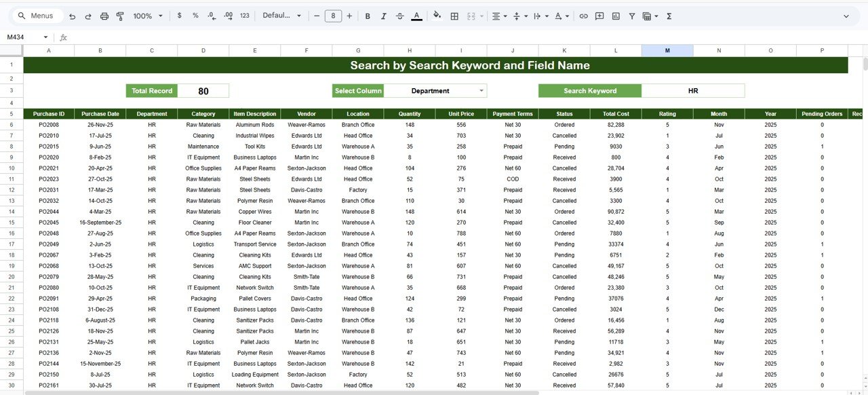
Task: Toggle italic formatting
Action: [383, 16]
